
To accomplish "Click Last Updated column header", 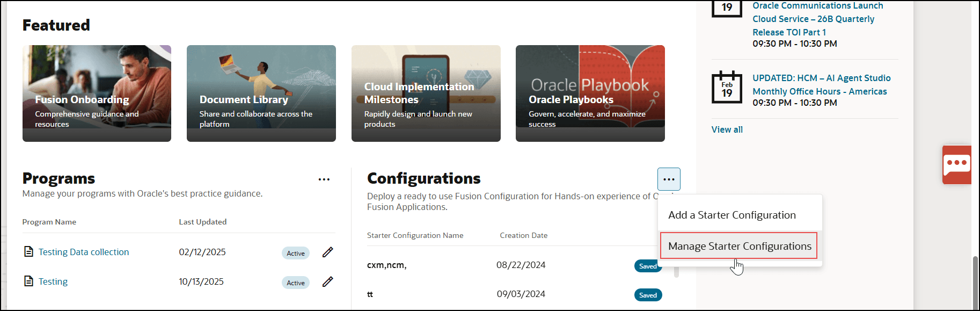I will tap(203, 222).
